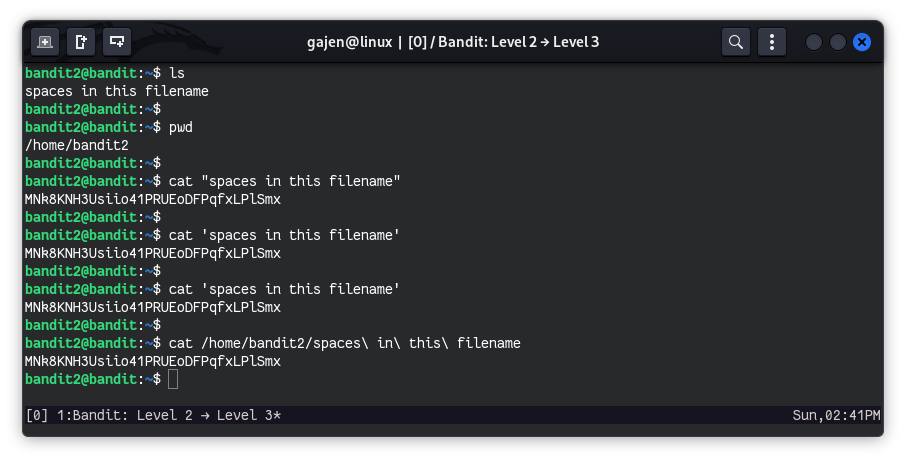Viewport: 906px width, 461px height.
Task: Click the tmux session indicator [0]
Action: click(36, 415)
